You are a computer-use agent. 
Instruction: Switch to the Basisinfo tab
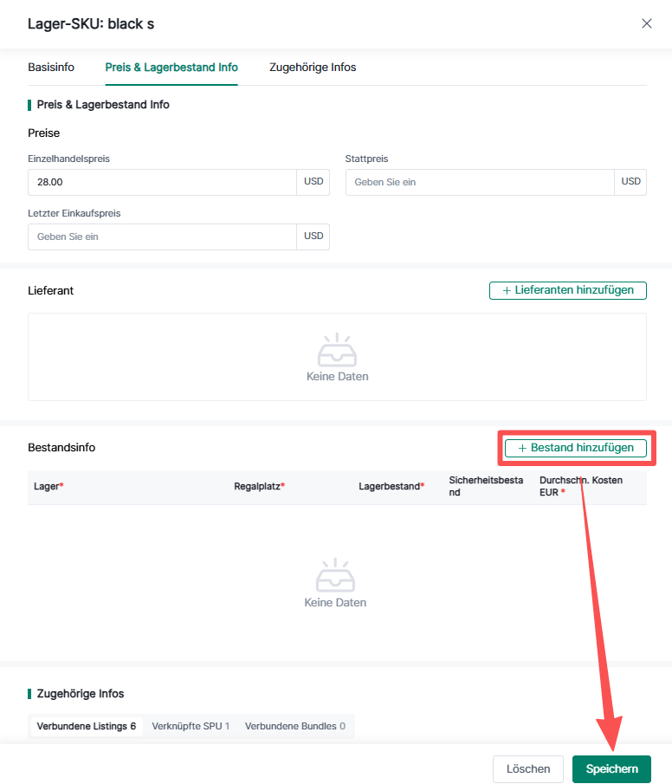click(x=51, y=68)
